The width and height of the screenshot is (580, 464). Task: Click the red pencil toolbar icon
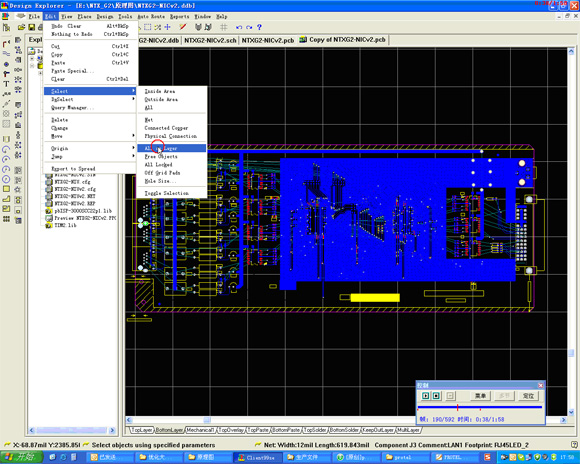(182, 27)
